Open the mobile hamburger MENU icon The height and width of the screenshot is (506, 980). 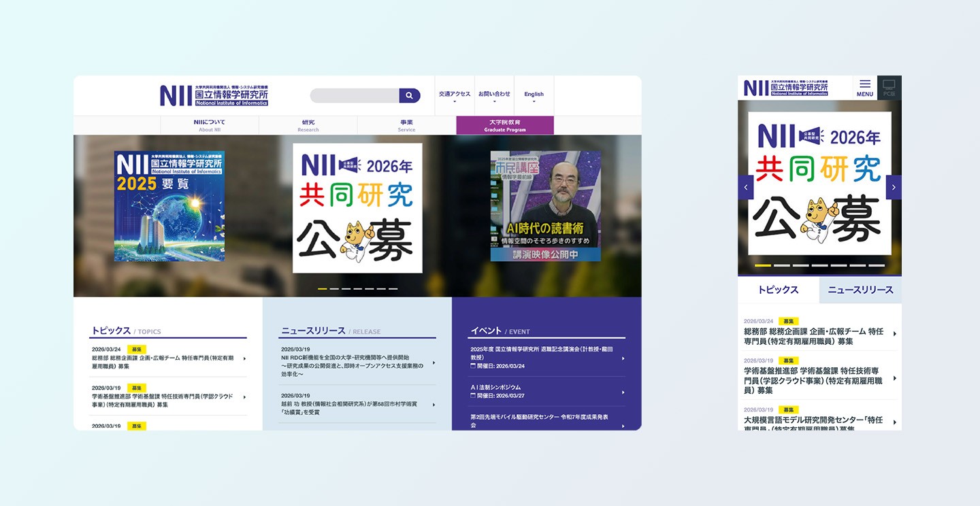864,87
